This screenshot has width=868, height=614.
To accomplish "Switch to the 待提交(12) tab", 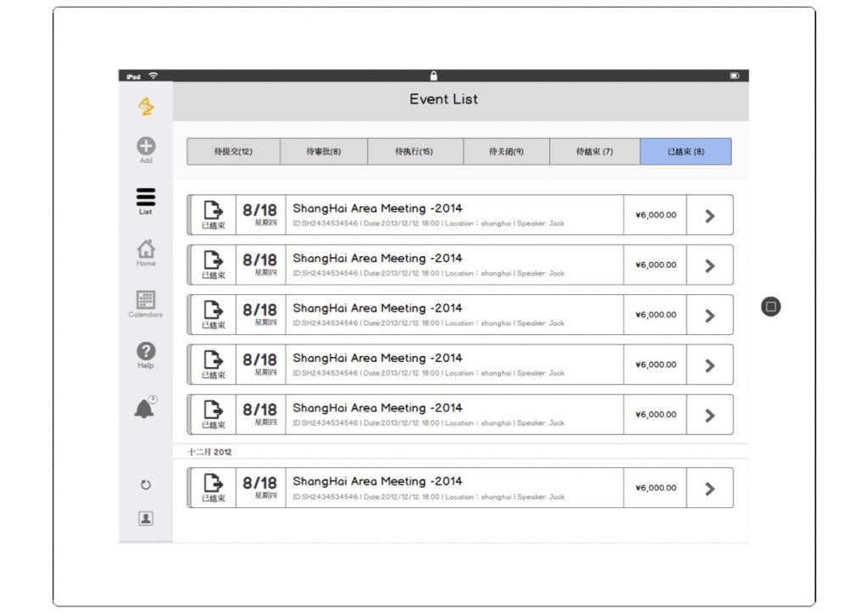I will [x=233, y=152].
